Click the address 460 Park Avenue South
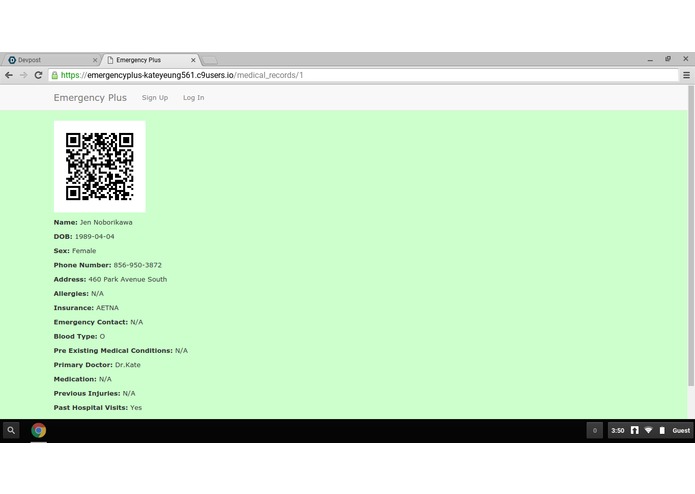 [128, 279]
